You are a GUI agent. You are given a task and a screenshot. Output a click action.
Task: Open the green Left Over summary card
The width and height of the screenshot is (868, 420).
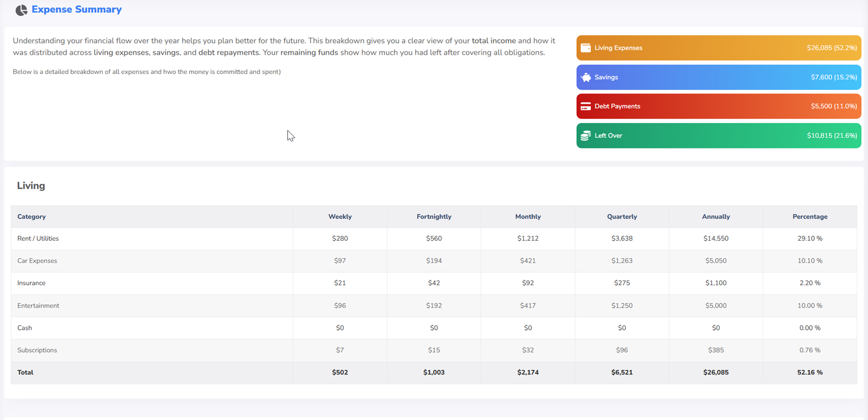pos(718,136)
